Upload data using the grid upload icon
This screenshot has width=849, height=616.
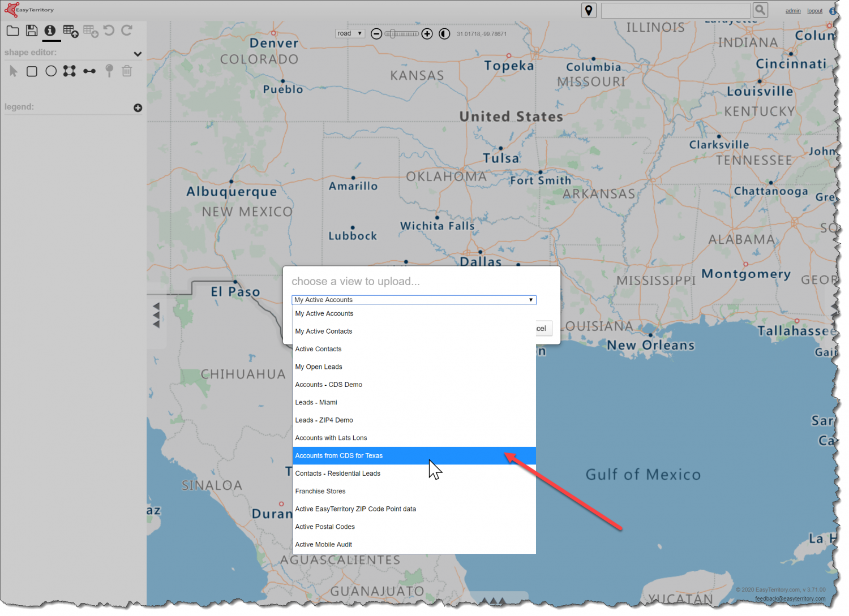[71, 31]
